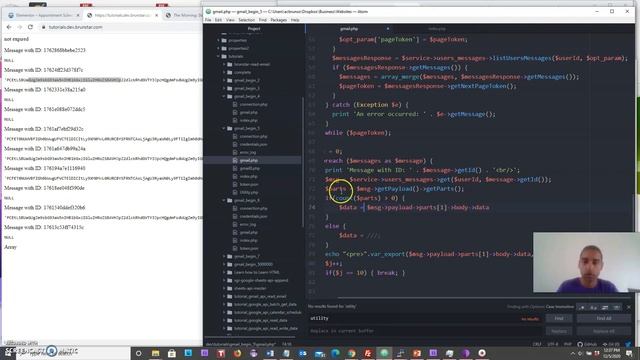Click the Replace button

[559, 331]
